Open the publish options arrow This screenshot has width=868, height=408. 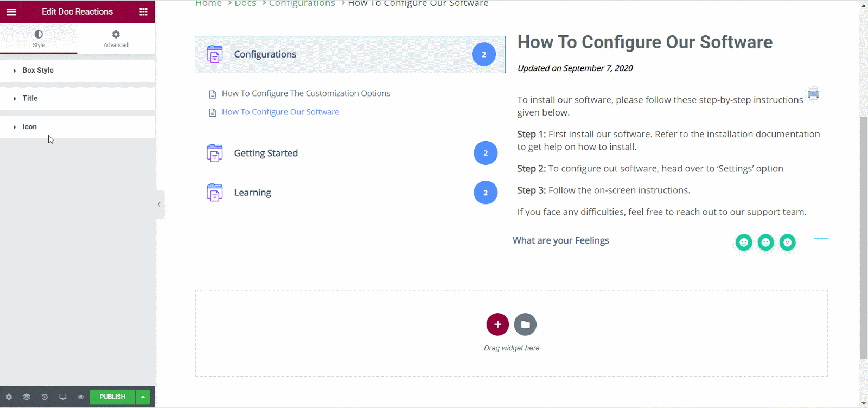tap(143, 397)
